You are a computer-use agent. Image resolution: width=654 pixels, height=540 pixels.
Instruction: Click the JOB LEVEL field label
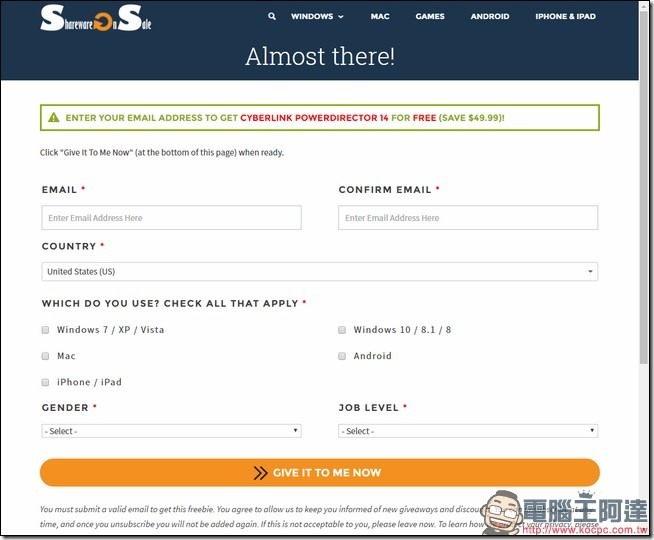369,408
